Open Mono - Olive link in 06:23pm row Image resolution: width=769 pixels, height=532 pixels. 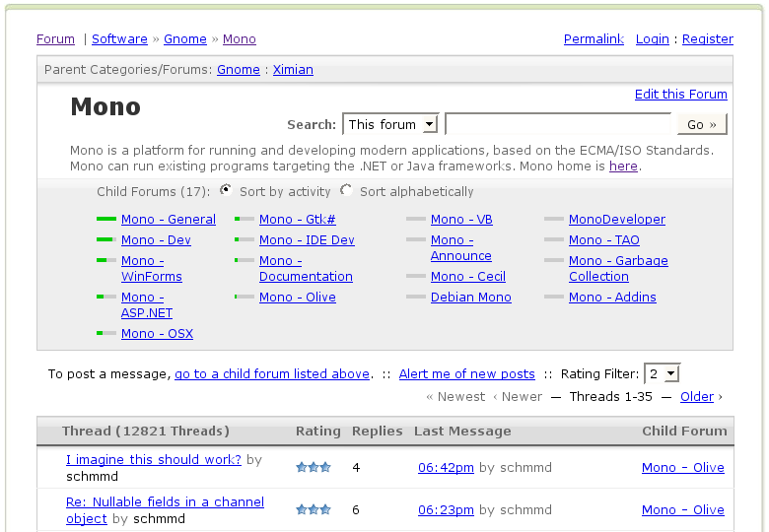[x=682, y=510]
